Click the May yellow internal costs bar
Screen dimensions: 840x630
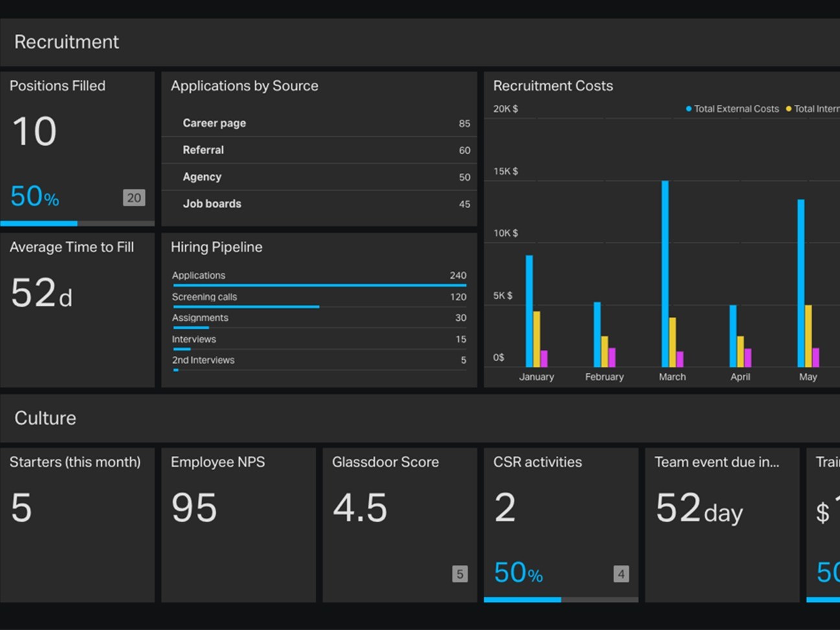point(808,336)
